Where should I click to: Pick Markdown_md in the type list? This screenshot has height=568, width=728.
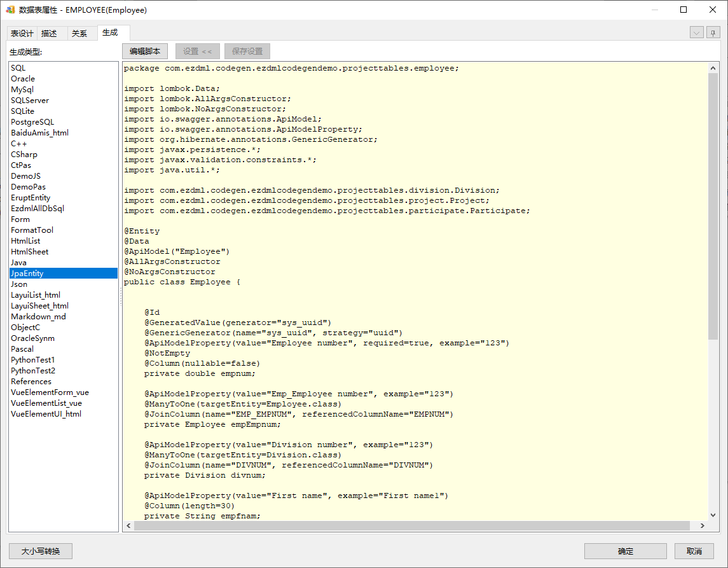[x=38, y=317]
